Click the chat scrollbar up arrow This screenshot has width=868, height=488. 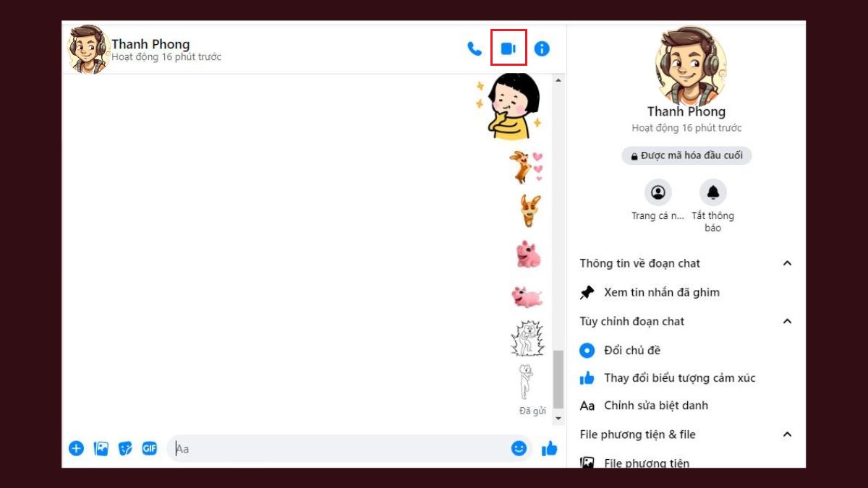(x=558, y=80)
